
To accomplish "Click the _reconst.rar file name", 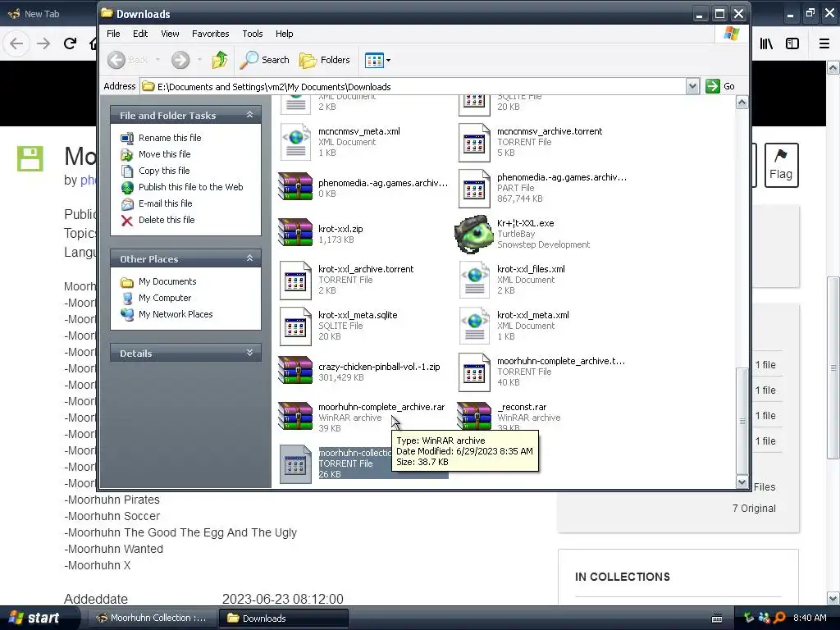I will [x=522, y=407].
